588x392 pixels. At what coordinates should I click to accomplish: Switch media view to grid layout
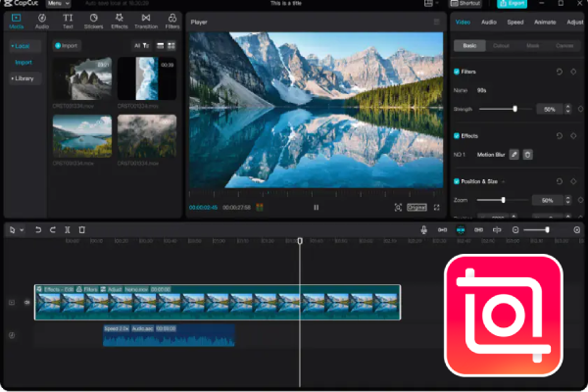(x=171, y=46)
